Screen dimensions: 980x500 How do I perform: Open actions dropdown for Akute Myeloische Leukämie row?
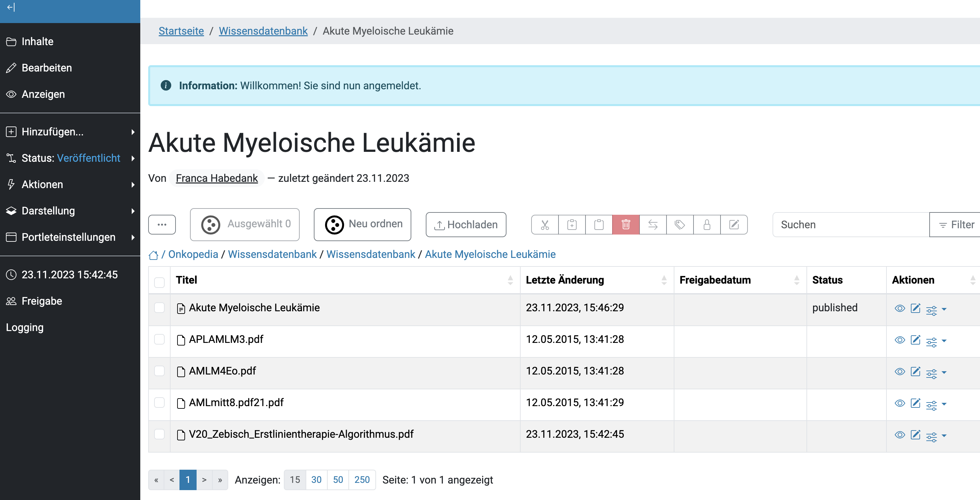tap(936, 310)
